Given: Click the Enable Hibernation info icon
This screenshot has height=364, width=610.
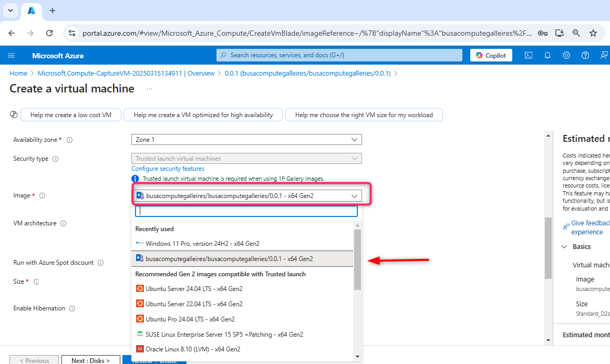Looking at the screenshot, I should point(72,308).
